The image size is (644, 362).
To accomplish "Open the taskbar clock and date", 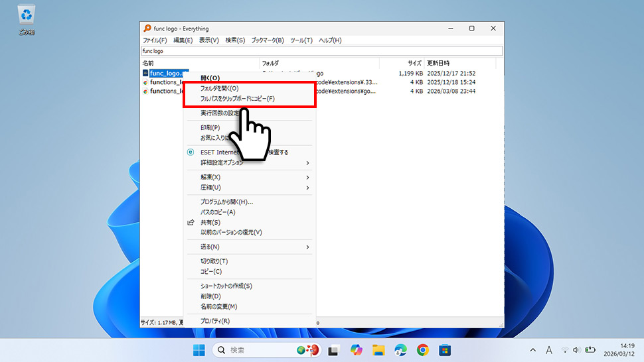I will 619,350.
